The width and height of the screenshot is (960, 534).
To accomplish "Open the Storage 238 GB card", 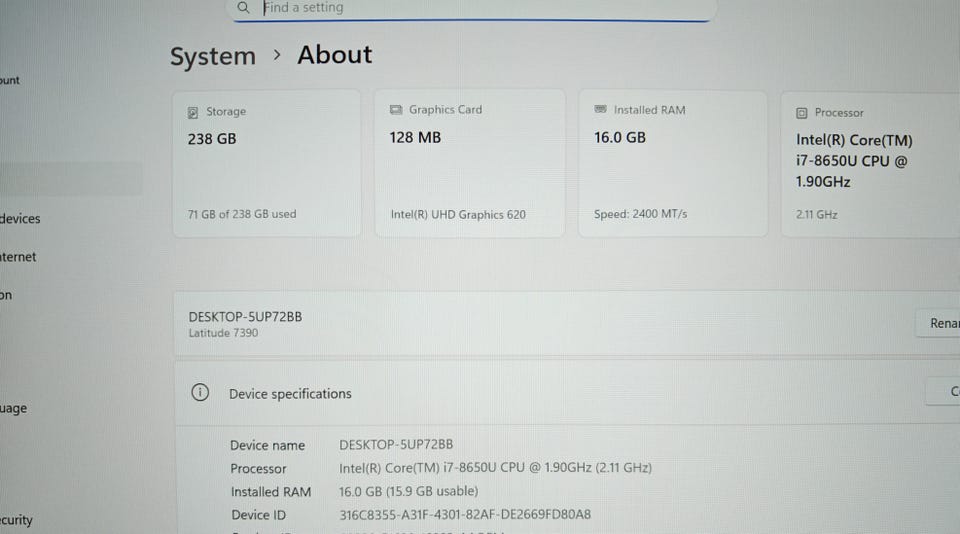I will coord(267,163).
